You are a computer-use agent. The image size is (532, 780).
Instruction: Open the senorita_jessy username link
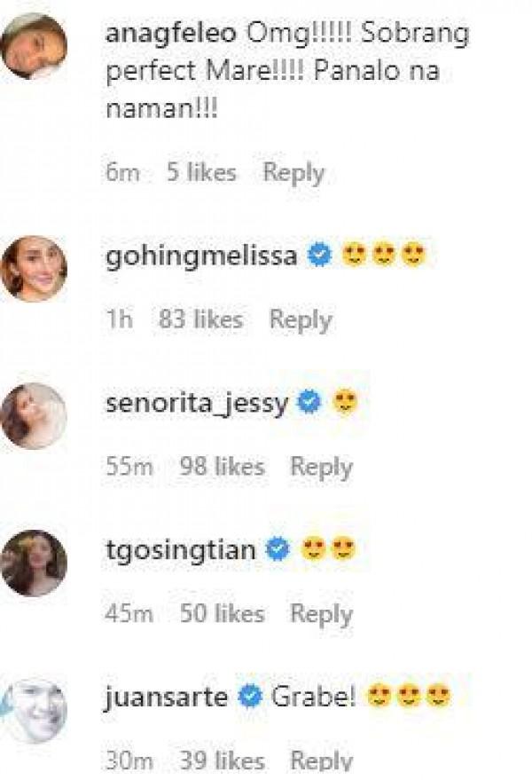[196, 404]
